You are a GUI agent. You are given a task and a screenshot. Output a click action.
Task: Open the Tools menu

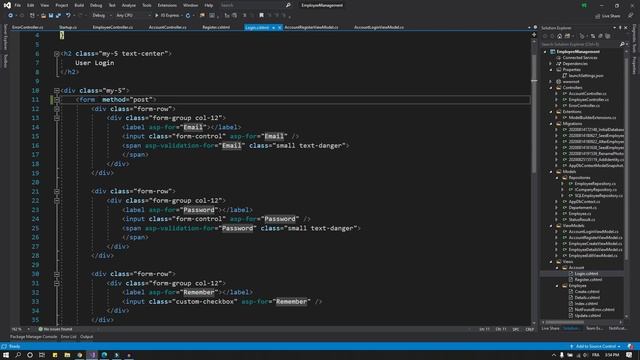[x=147, y=5]
